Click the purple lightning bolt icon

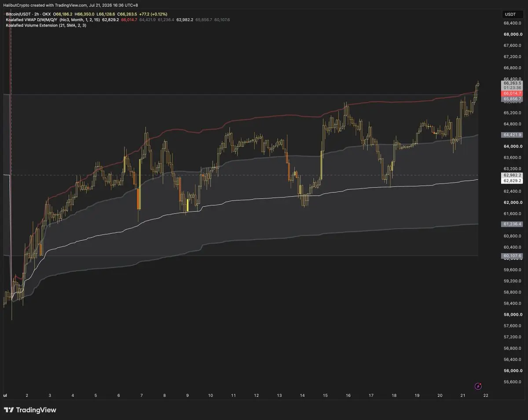tap(478, 386)
